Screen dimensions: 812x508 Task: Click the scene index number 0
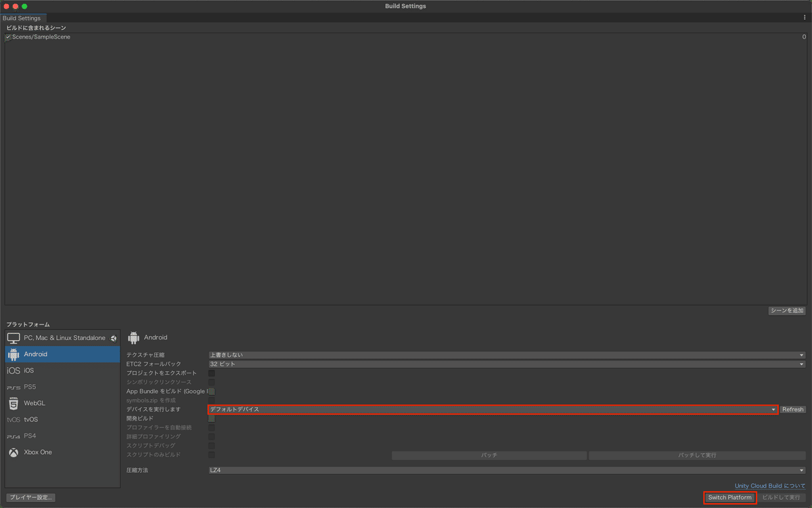coord(804,37)
